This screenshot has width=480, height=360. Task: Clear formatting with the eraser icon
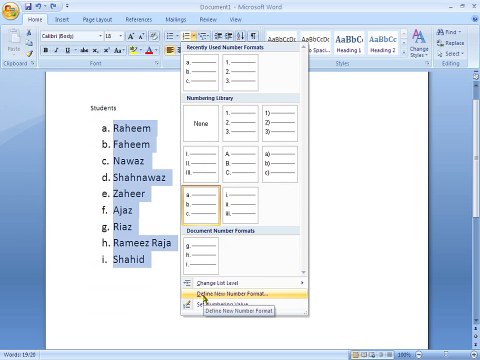[x=154, y=36]
